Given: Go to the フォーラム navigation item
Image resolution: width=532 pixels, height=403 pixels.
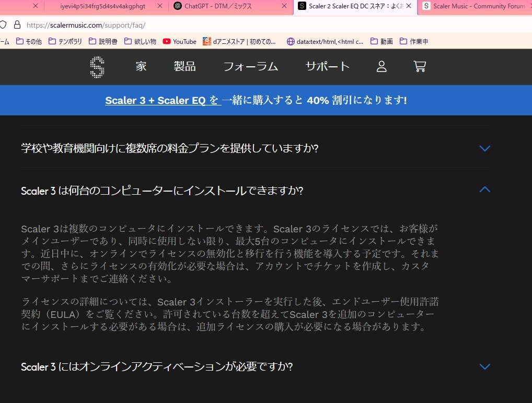Looking at the screenshot, I should [251, 66].
